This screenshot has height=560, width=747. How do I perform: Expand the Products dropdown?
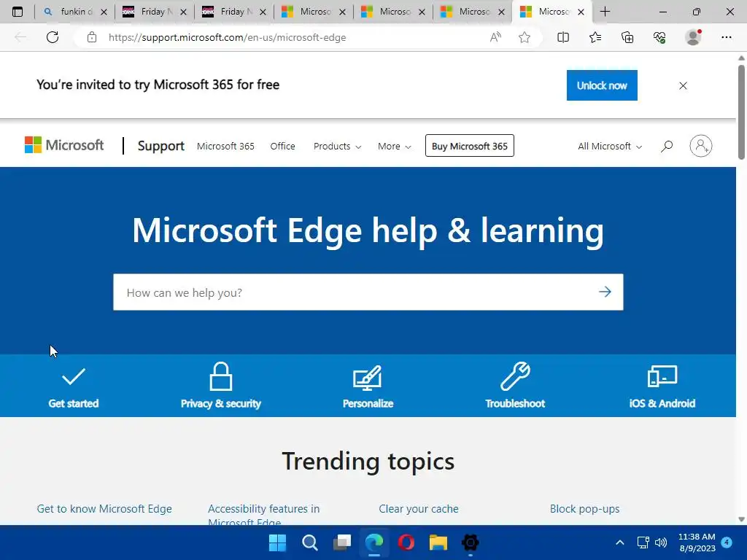[x=337, y=146]
